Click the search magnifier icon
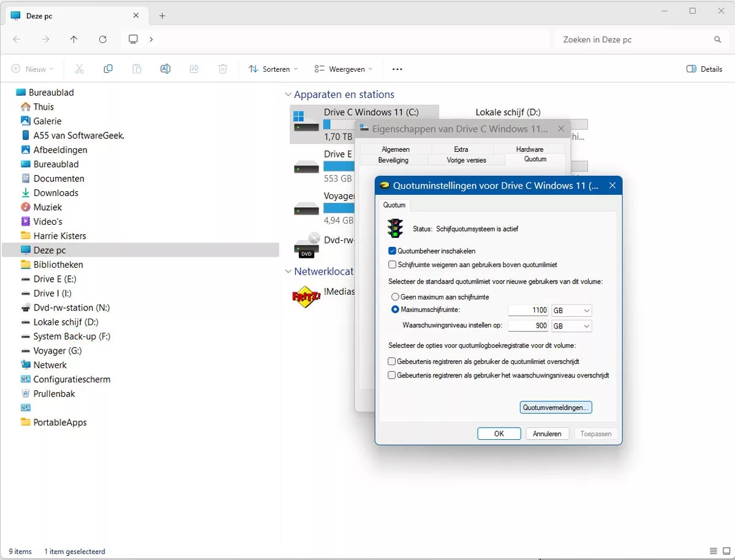This screenshot has height=560, width=735. [x=718, y=39]
